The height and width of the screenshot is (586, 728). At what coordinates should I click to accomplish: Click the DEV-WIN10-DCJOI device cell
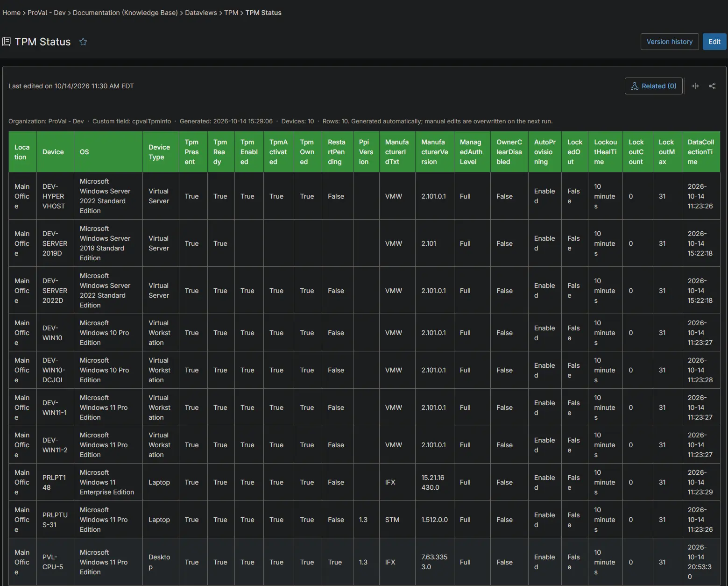(x=55, y=370)
